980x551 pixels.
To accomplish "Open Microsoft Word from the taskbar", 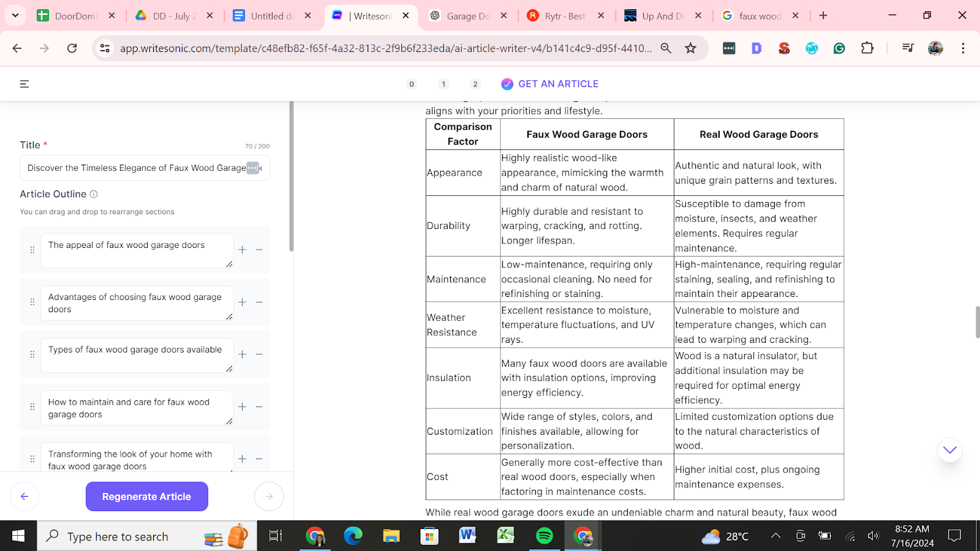I will point(467,536).
